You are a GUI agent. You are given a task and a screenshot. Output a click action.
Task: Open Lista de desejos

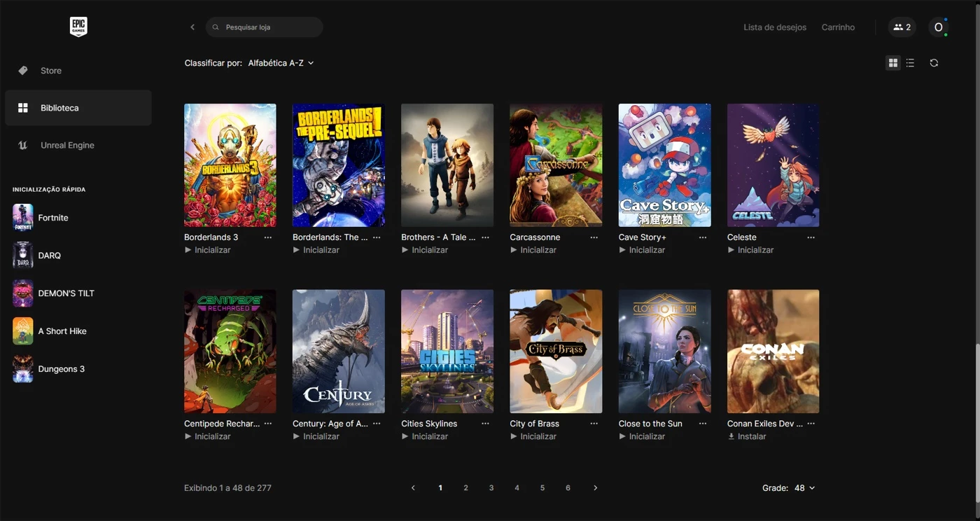coord(775,27)
